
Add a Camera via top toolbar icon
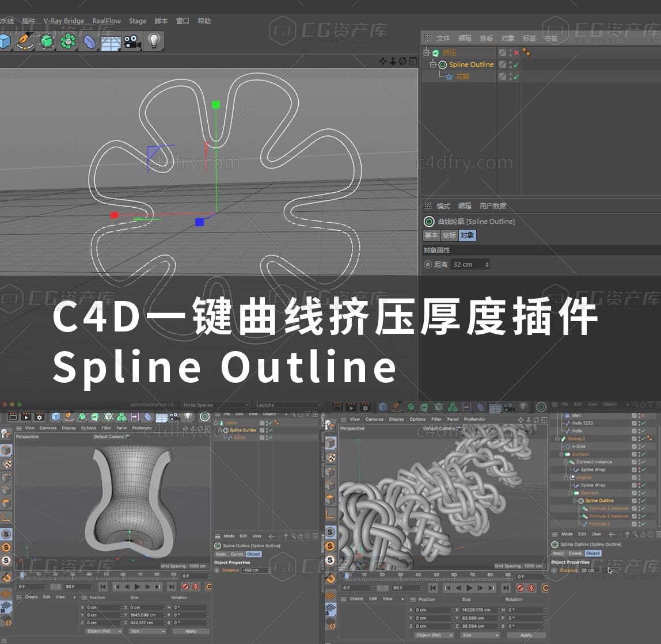click(x=132, y=41)
